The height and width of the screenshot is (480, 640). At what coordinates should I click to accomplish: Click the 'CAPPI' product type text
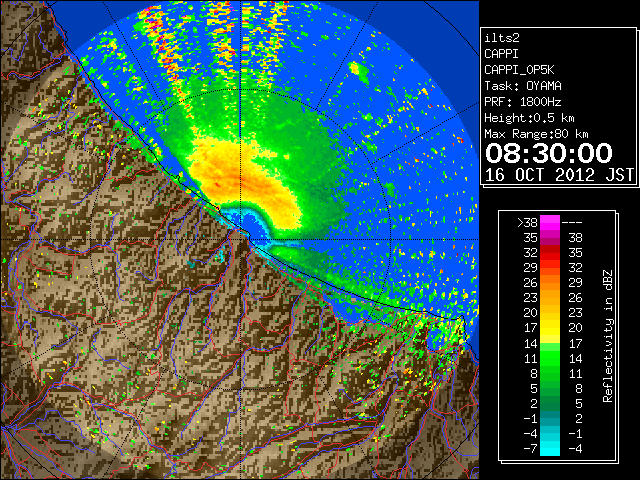click(501, 54)
